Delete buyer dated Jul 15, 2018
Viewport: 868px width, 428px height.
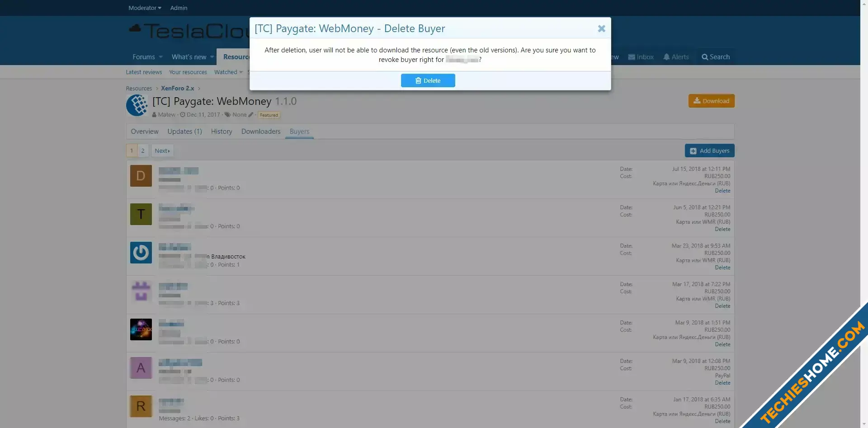pyautogui.click(x=722, y=191)
